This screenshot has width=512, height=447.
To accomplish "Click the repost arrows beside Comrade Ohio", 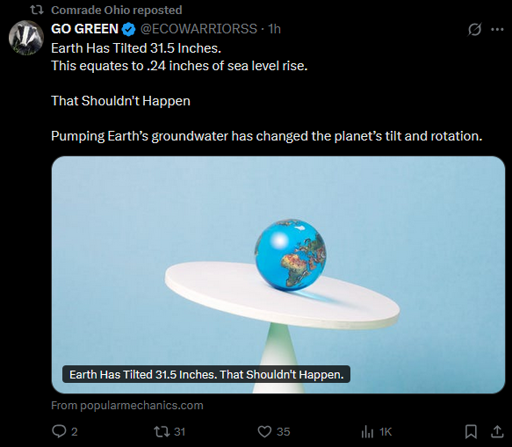I will (x=37, y=10).
